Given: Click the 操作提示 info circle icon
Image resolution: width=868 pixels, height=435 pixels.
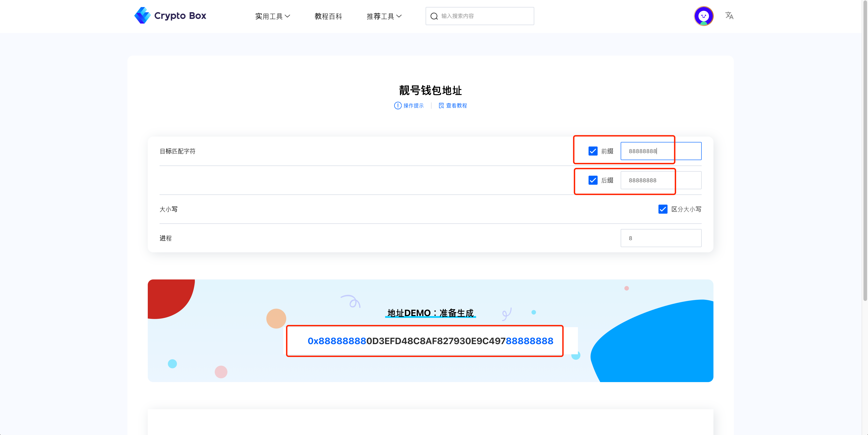Looking at the screenshot, I should pyautogui.click(x=398, y=106).
